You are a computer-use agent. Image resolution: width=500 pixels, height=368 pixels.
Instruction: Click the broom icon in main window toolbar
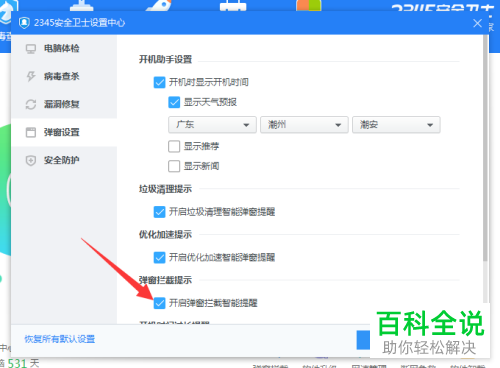coord(82,5)
